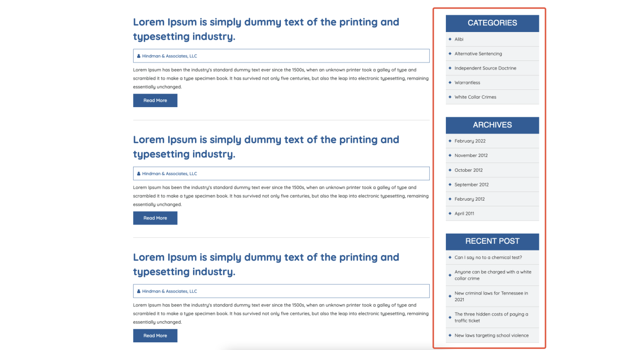This screenshot has height=350, width=644.
Task: Open the first Lorem Ipsum article title
Action: (266, 29)
